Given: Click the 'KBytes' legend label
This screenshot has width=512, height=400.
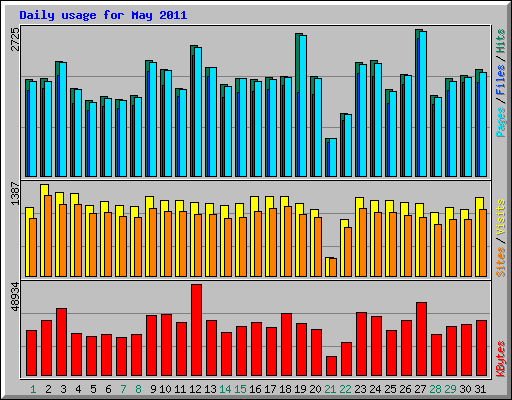Looking at the screenshot, I should coord(500,359).
